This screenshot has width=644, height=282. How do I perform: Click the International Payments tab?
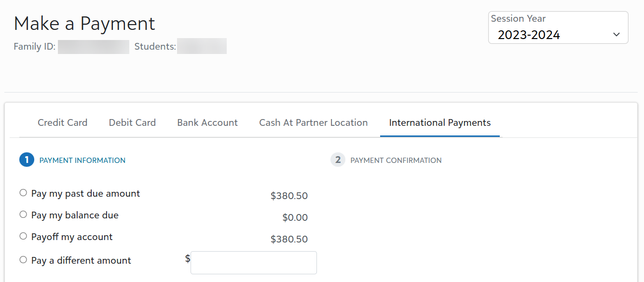[x=439, y=122]
